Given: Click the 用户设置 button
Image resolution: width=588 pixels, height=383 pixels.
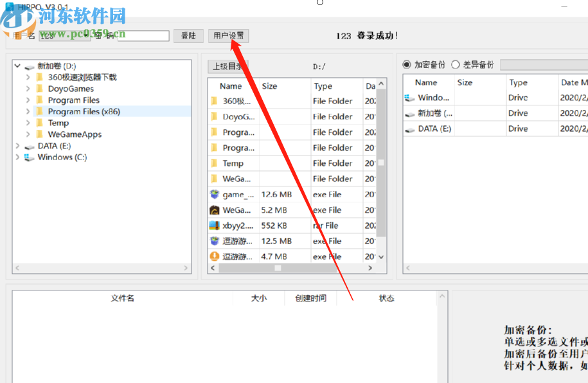Looking at the screenshot, I should click(x=228, y=36).
